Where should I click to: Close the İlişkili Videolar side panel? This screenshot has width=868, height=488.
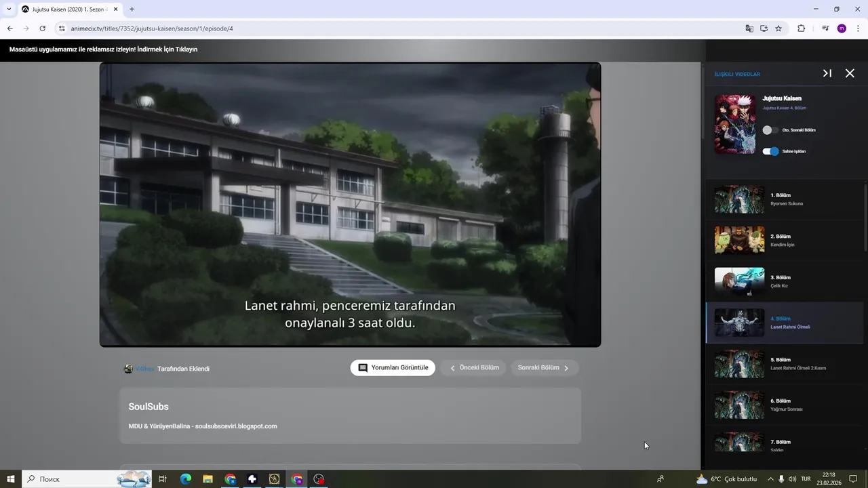coord(850,73)
